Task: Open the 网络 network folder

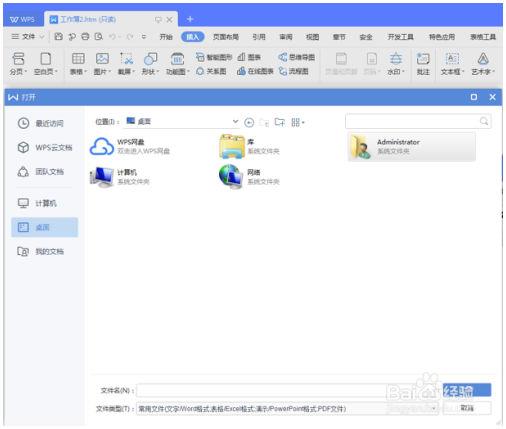Action: [249, 177]
